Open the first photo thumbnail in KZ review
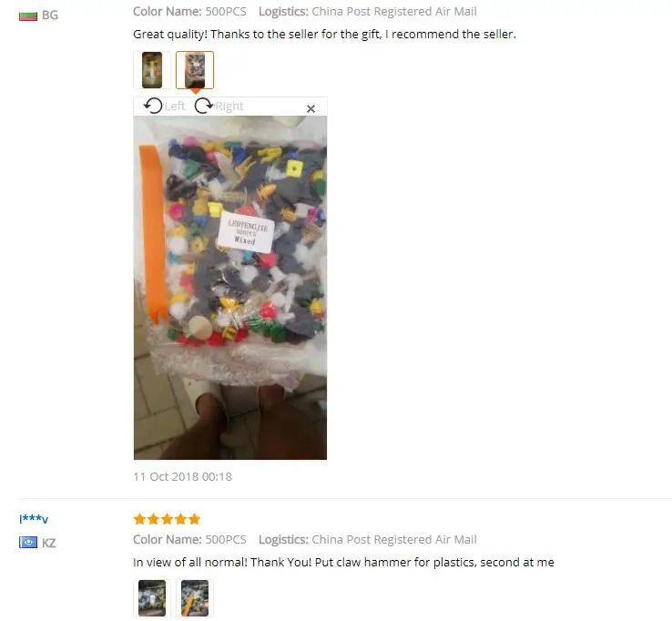Image resolution: width=672 pixels, height=621 pixels. tap(152, 597)
